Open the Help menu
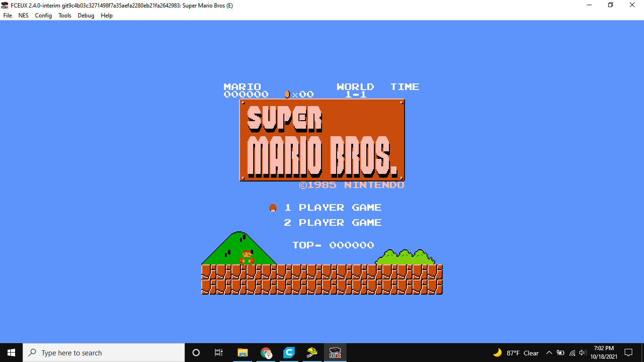 (107, 16)
